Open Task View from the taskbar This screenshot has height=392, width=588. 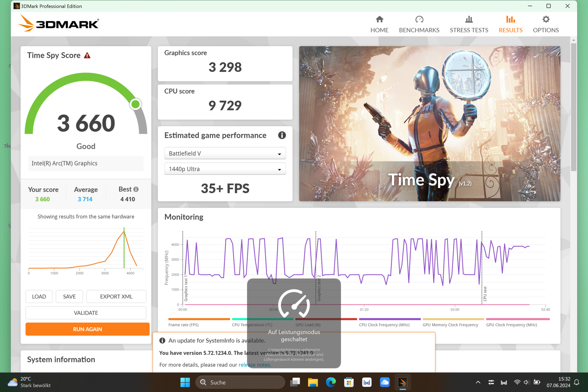point(295,382)
